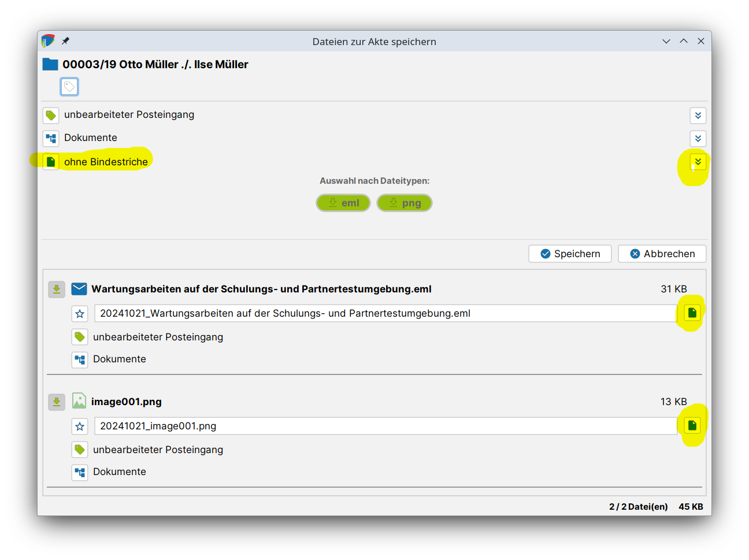Click the Abbrechen button

[662, 254]
